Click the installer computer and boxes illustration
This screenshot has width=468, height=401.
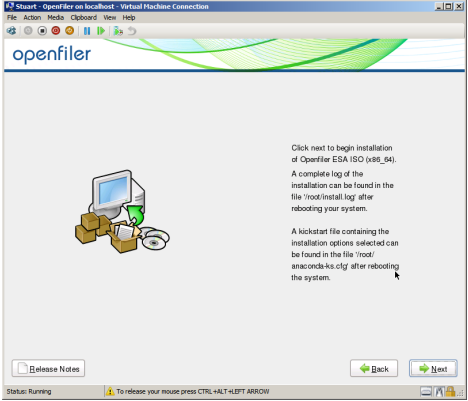122,211
